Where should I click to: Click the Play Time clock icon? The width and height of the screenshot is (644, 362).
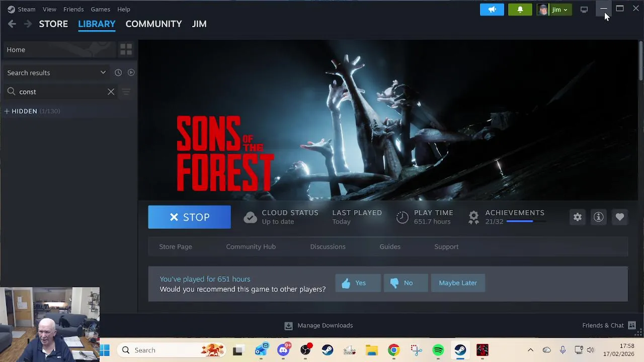click(402, 217)
